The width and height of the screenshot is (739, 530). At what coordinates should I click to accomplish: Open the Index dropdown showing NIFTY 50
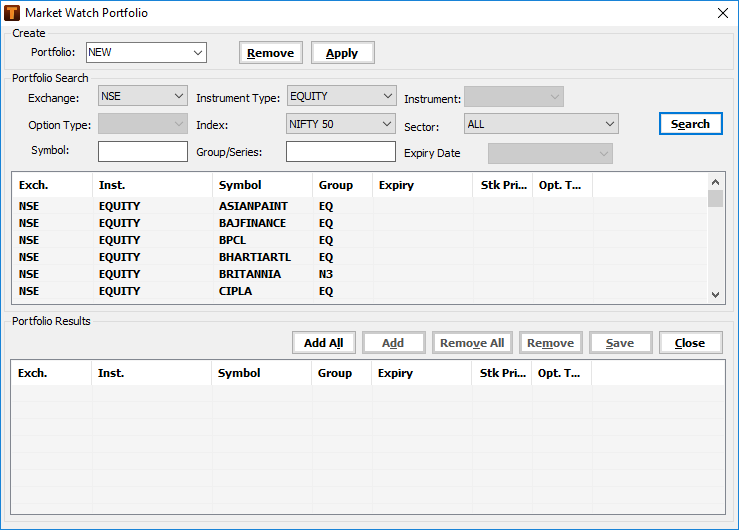[x=340, y=124]
